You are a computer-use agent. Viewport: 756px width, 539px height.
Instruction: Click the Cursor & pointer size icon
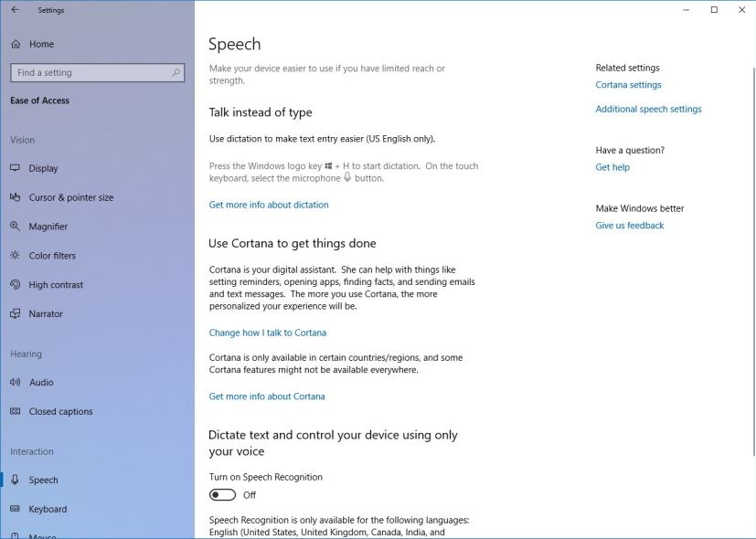(15, 197)
